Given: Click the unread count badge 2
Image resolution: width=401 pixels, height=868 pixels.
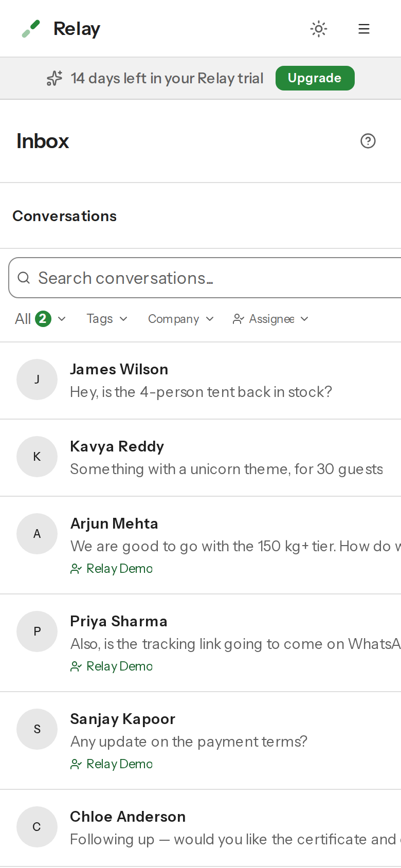Looking at the screenshot, I should [x=43, y=319].
